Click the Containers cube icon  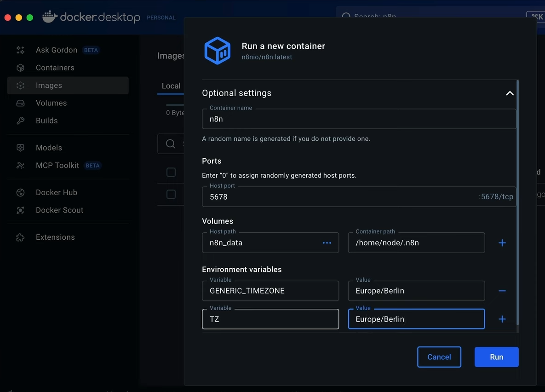[21, 68]
